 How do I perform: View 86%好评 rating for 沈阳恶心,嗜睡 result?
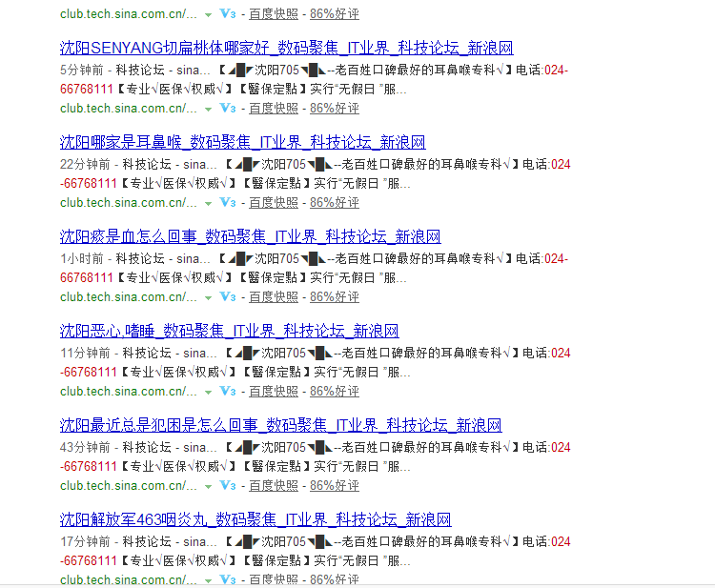point(335,392)
